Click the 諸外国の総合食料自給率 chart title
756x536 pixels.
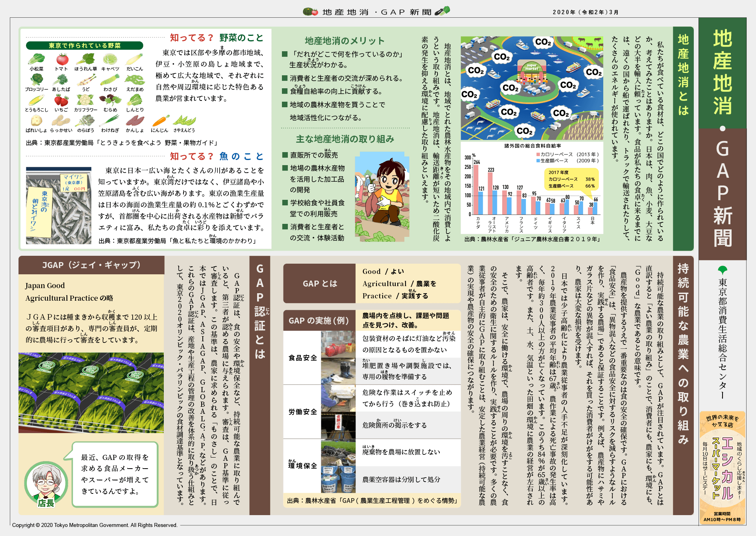tap(533, 146)
